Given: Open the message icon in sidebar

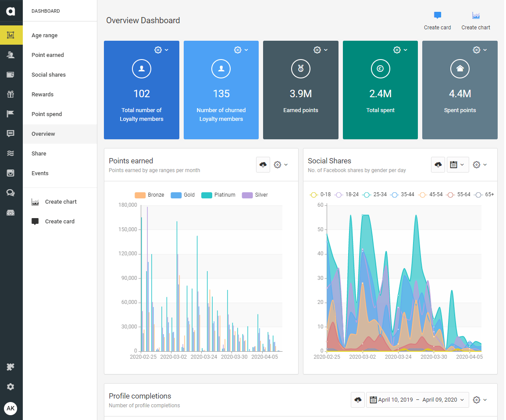Looking at the screenshot, I should pyautogui.click(x=11, y=134).
